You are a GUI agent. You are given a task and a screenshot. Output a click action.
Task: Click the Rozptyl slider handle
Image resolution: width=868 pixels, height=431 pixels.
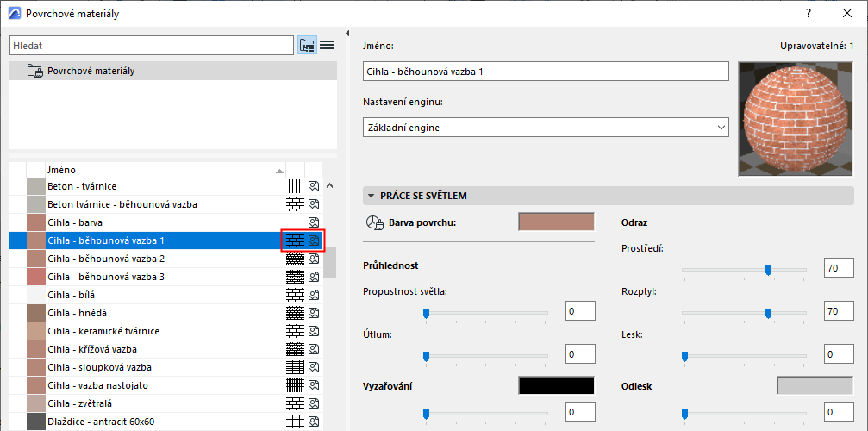tap(768, 314)
